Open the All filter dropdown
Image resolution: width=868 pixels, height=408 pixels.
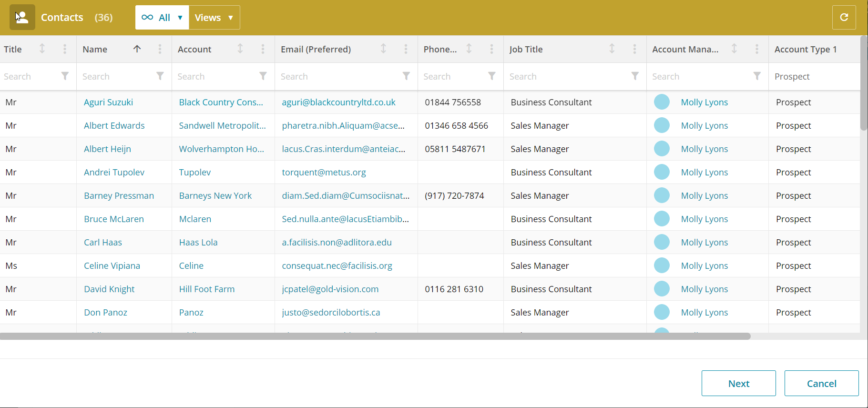tap(162, 18)
